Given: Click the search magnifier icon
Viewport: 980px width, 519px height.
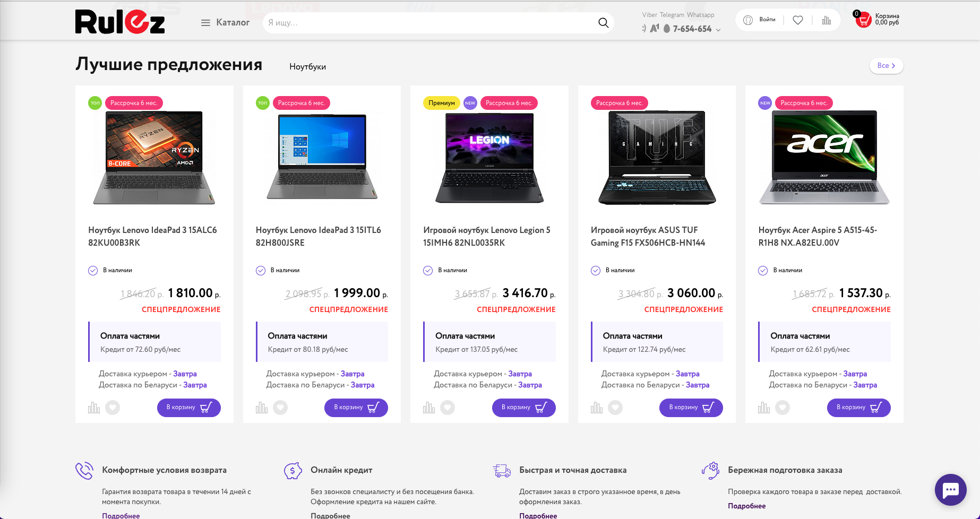Looking at the screenshot, I should (x=603, y=23).
